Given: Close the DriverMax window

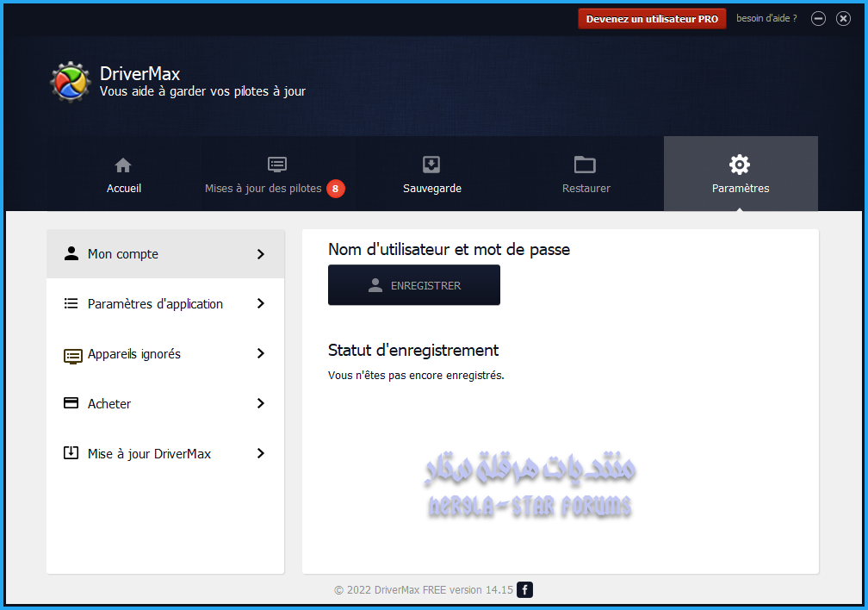Looking at the screenshot, I should coord(843,19).
